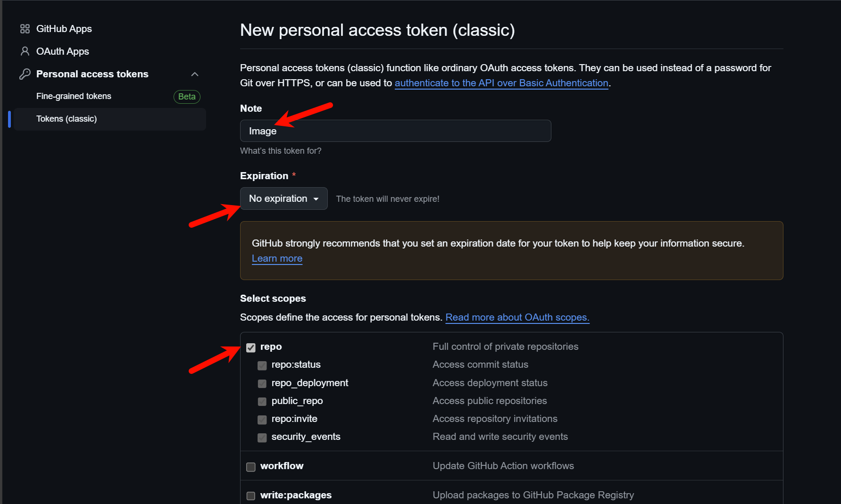Open the Learn more link
Screen dimensions: 841x504
coord(277,258)
